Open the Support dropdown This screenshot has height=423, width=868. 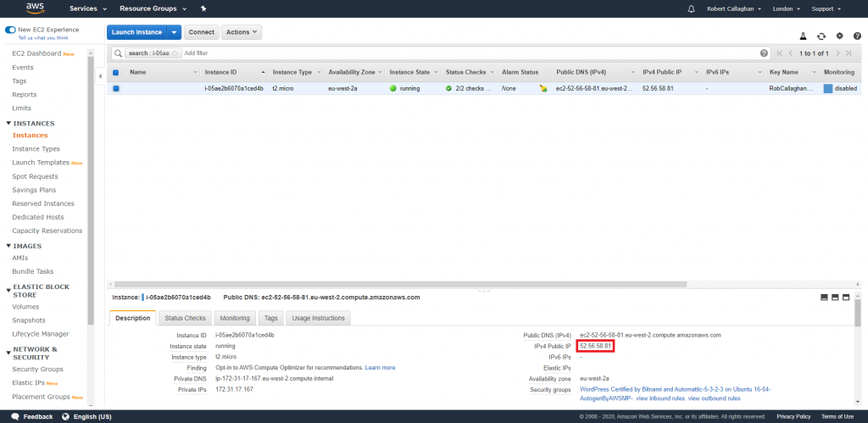point(826,8)
